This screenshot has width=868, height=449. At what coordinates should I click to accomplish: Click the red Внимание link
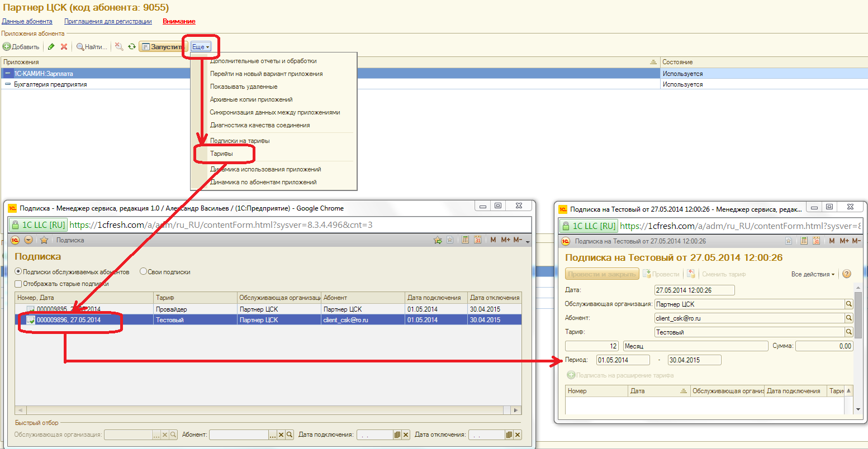pyautogui.click(x=179, y=21)
